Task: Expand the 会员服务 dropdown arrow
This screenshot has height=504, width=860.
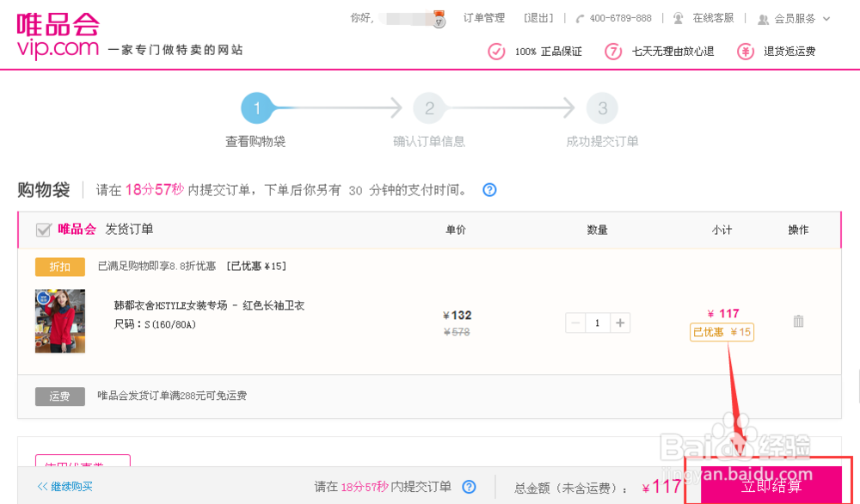Action: click(826, 19)
